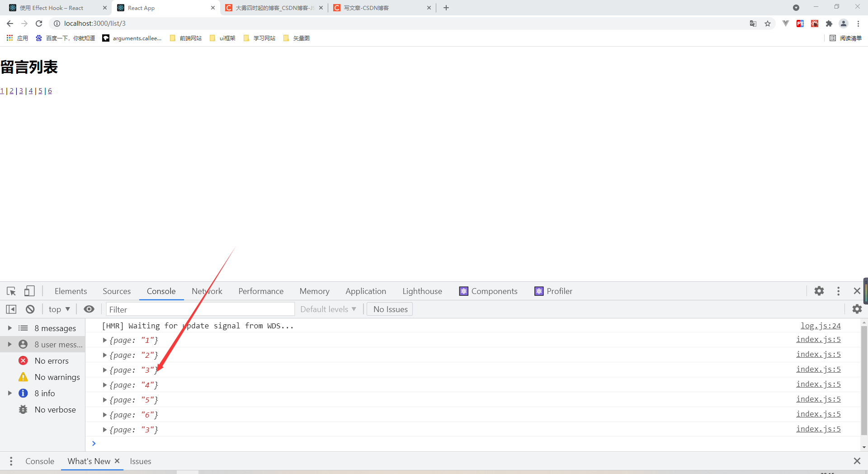Clear the console
Screen dimensions: 868x474
pyautogui.click(x=30, y=309)
